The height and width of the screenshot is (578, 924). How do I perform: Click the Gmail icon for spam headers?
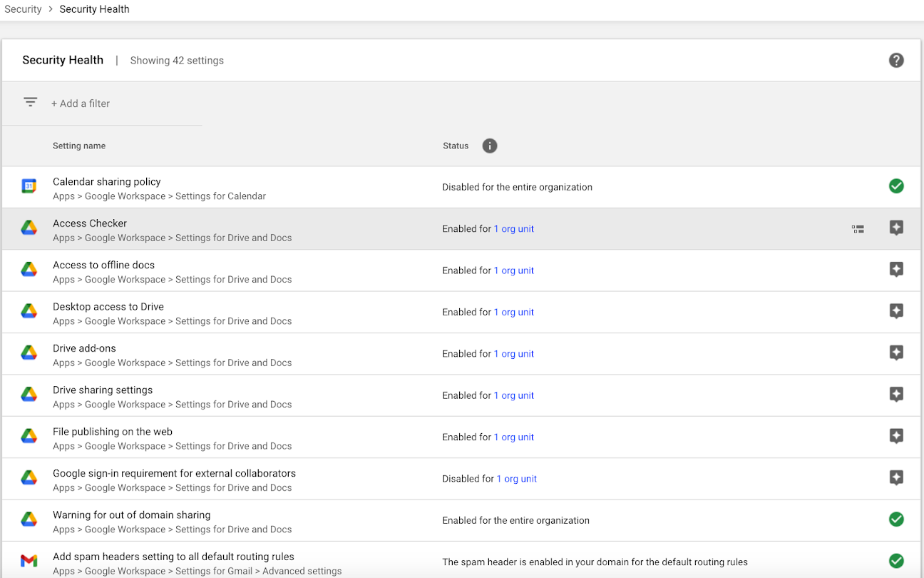(x=29, y=562)
